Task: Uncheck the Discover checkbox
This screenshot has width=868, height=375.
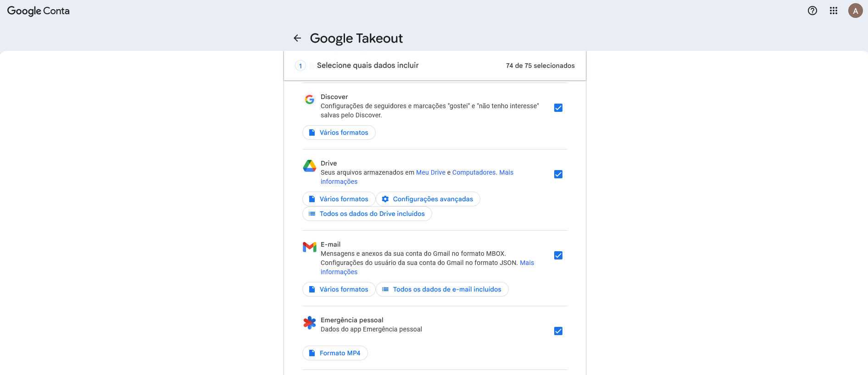Action: coord(558,108)
